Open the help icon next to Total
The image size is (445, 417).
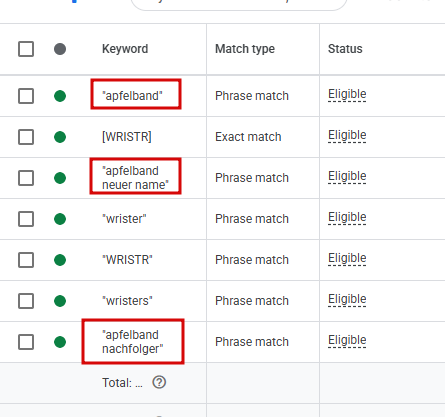[159, 382]
